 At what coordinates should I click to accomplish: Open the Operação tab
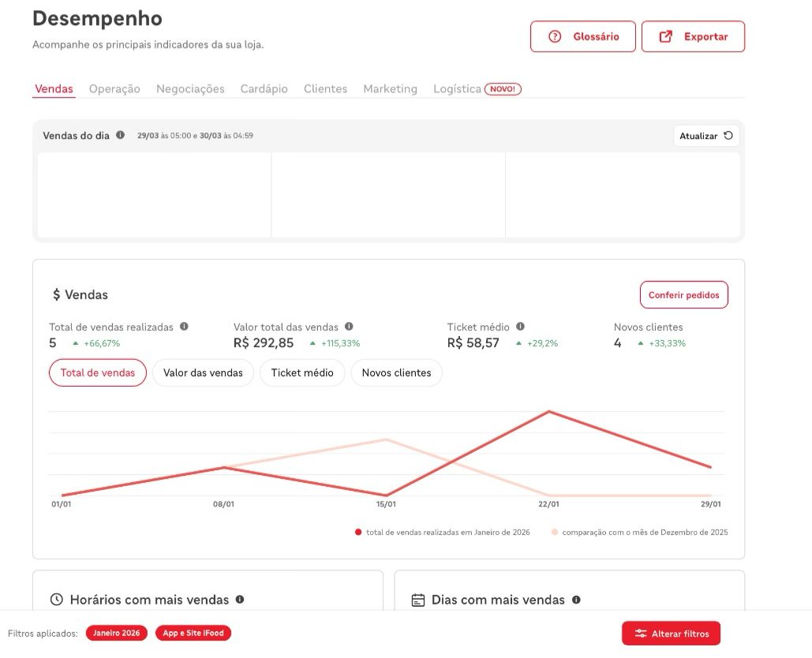click(114, 89)
